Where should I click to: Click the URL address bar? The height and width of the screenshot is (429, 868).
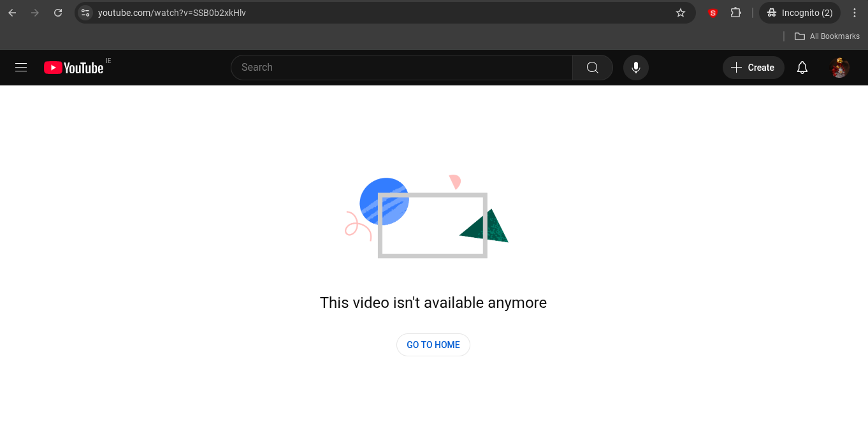pyautogui.click(x=382, y=13)
